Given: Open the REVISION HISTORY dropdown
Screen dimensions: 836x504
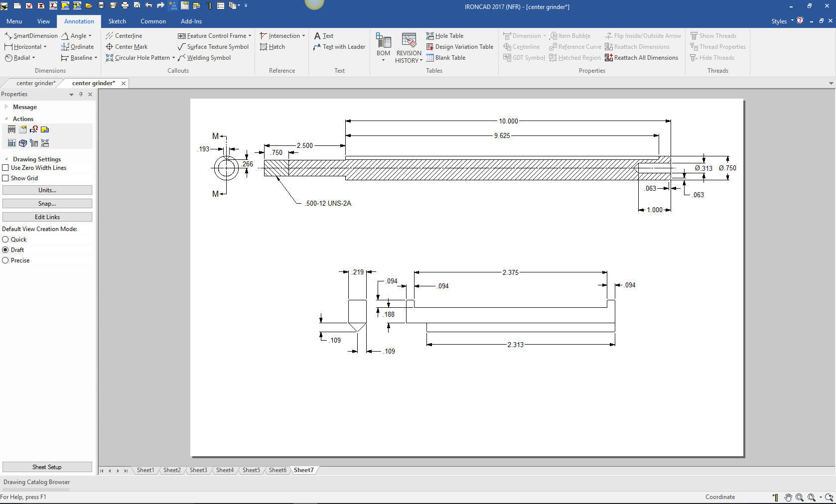Looking at the screenshot, I should [x=421, y=61].
